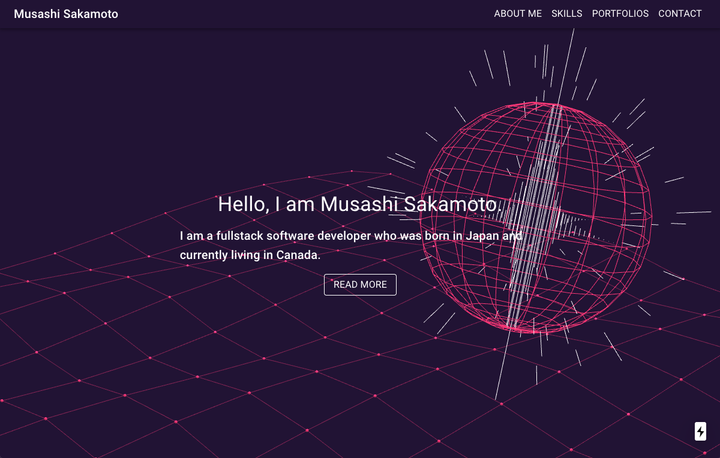
Task: Go to the SKILLS section
Action: [x=567, y=14]
